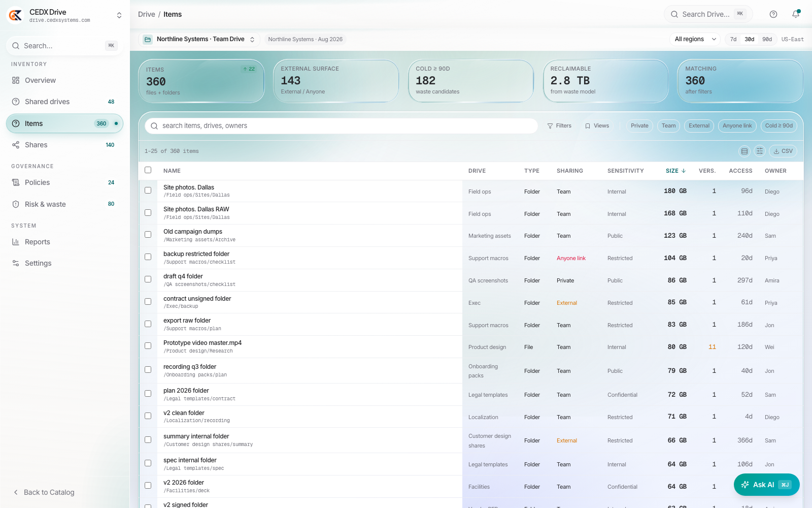Select the 7d time range
Screen dimensions: 812x508
click(733, 39)
